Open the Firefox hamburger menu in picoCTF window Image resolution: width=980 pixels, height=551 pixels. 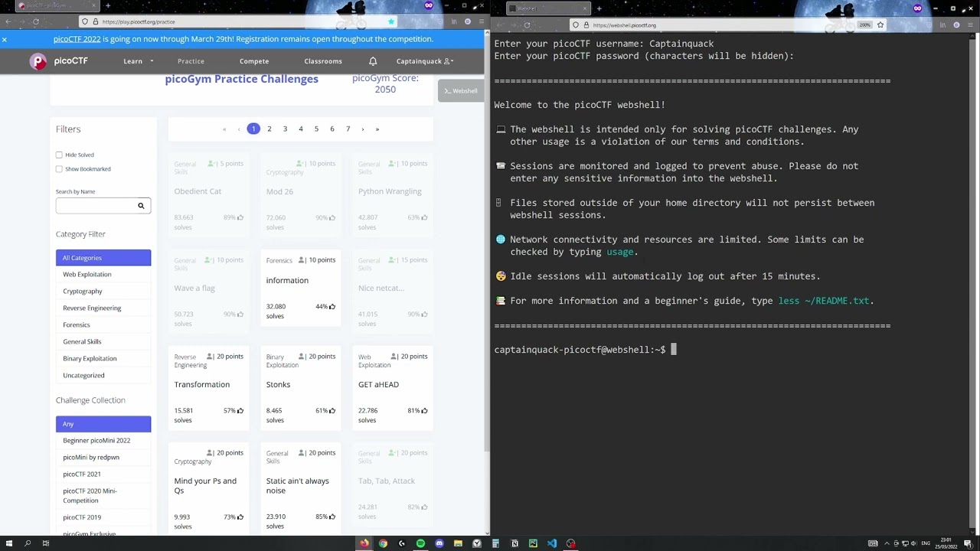point(480,21)
